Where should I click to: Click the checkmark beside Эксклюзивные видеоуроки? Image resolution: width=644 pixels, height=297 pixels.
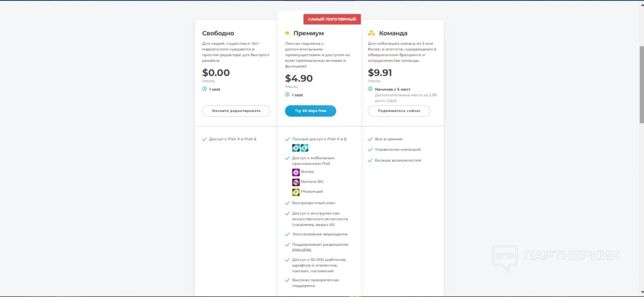[287, 234]
